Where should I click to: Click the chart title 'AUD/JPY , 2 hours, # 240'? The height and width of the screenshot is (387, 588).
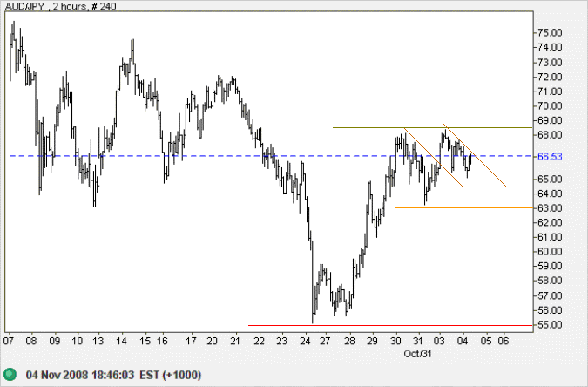[60, 6]
